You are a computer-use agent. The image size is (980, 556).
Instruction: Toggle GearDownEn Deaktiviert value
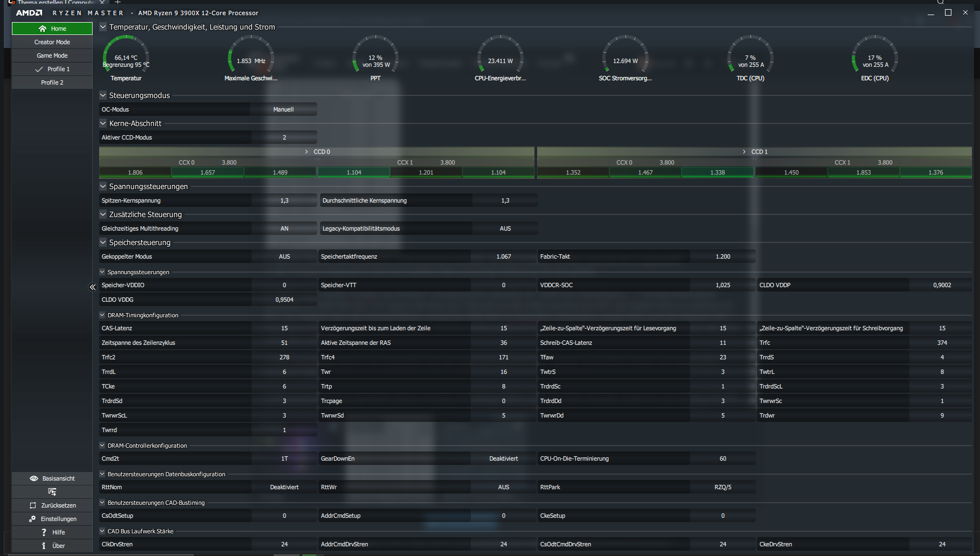tap(504, 458)
